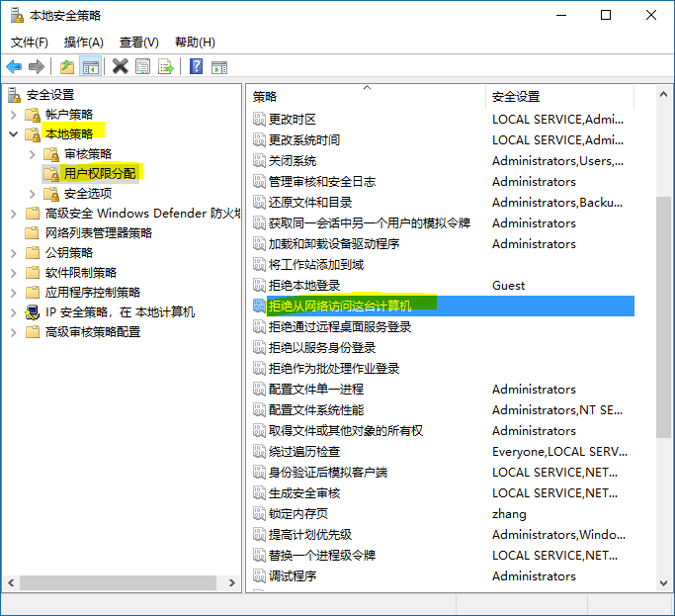The width and height of the screenshot is (675, 616).
Task: Click the Back arrow toolbar icon
Action: click(x=14, y=66)
